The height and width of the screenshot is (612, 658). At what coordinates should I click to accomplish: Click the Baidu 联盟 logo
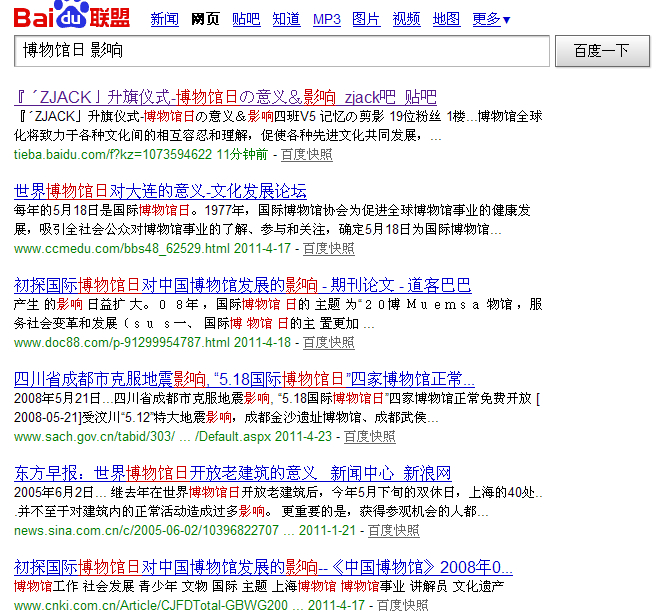click(72, 15)
